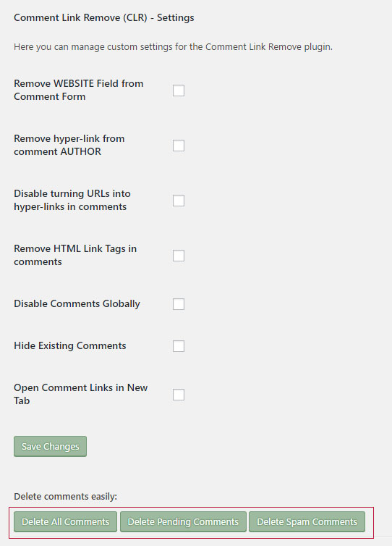The height and width of the screenshot is (546, 392).
Task: Click the 'Remove HTML Link Tags in comments' label
Action: pyautogui.click(x=75, y=255)
